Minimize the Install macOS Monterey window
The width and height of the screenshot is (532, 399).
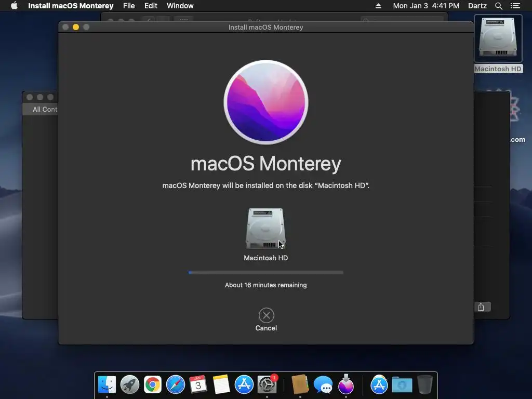click(x=76, y=27)
